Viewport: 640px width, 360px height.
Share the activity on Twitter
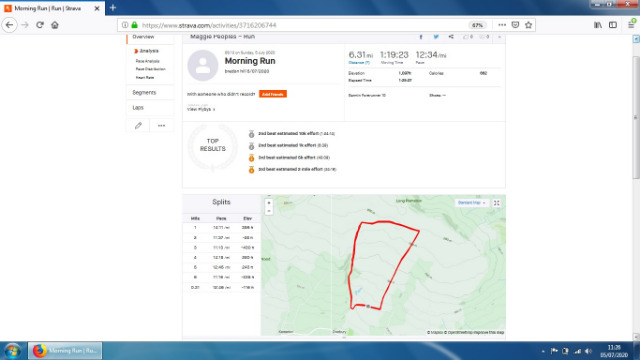click(436, 37)
